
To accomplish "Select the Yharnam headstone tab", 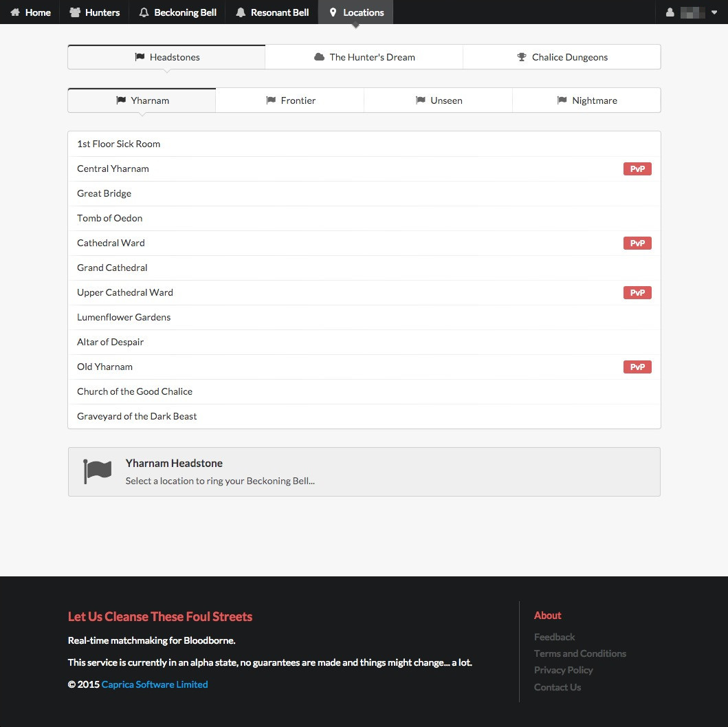I will [142, 100].
